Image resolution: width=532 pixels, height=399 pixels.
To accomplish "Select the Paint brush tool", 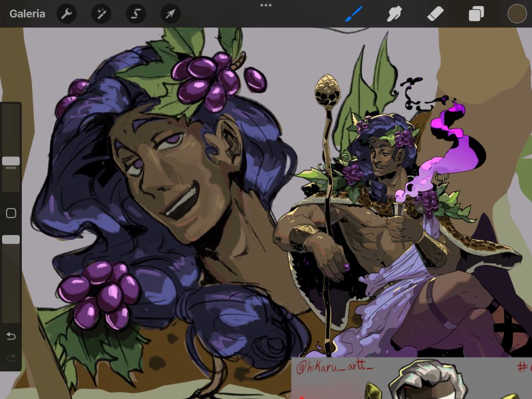I will pyautogui.click(x=354, y=14).
